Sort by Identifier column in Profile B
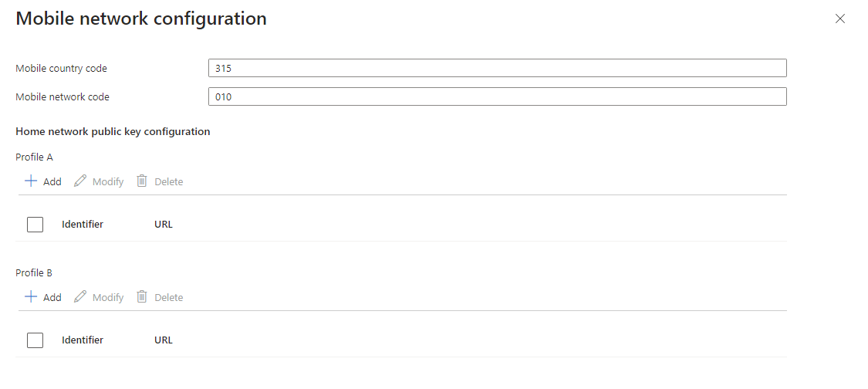This screenshot has height=389, width=868. 83,340
